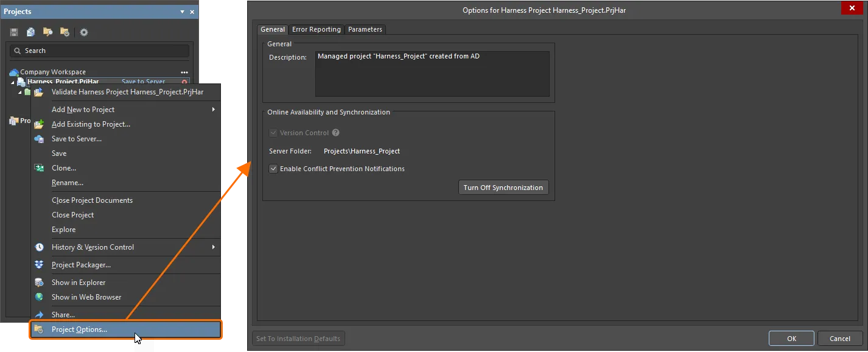868x352 pixels.
Task: Uncheck Enable Conflict Prevention Notifications
Action: tap(273, 169)
